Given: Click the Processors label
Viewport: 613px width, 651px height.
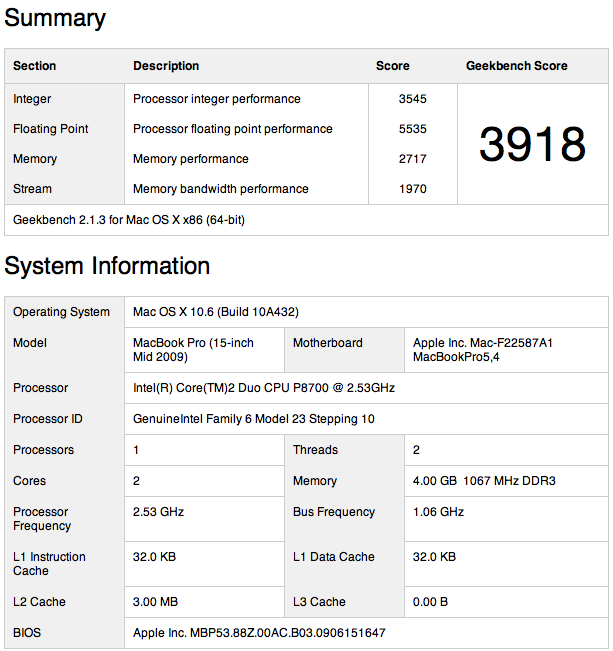Looking at the screenshot, I should [43, 450].
